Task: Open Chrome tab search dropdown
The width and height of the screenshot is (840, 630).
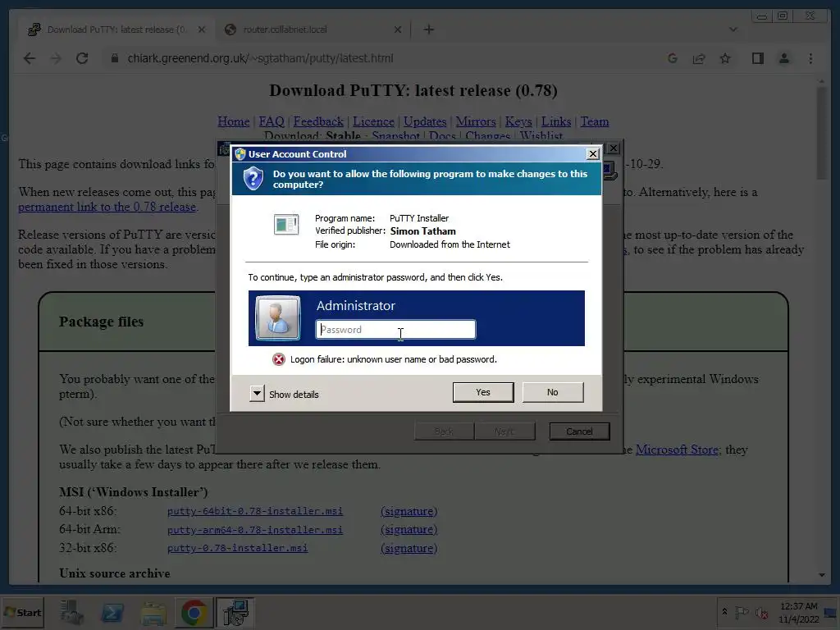Action: click(733, 30)
